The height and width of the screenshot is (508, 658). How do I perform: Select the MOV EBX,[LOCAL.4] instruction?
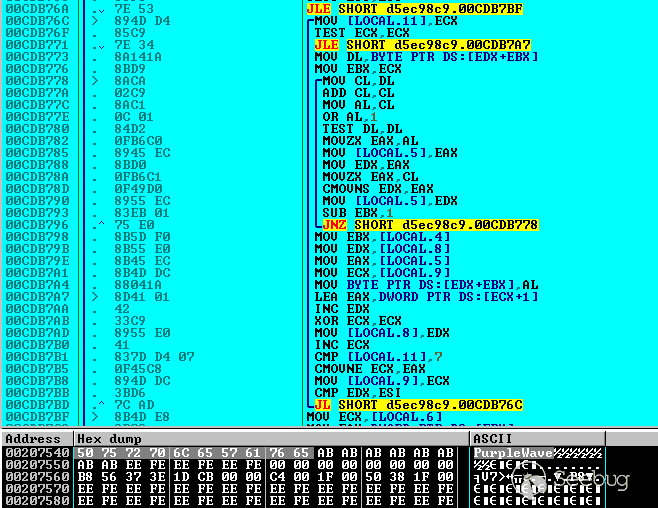coord(382,237)
